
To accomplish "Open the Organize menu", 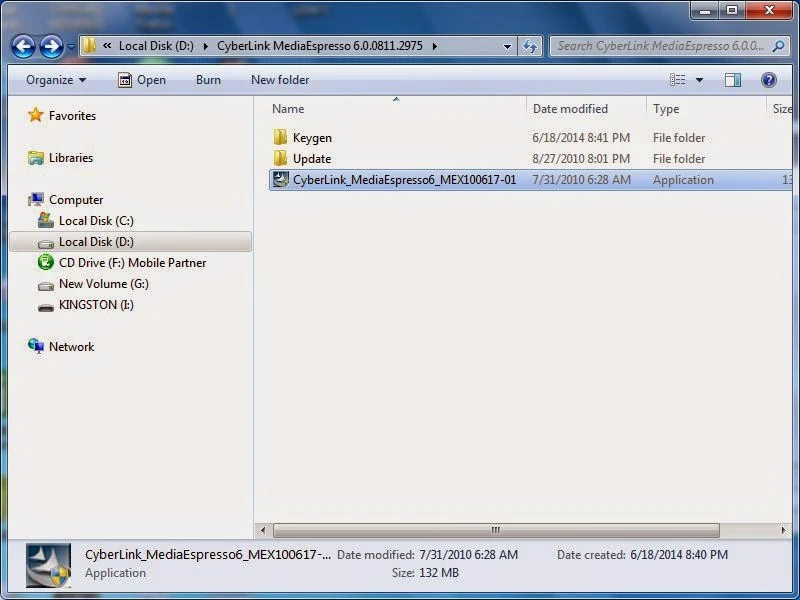I will (56, 80).
